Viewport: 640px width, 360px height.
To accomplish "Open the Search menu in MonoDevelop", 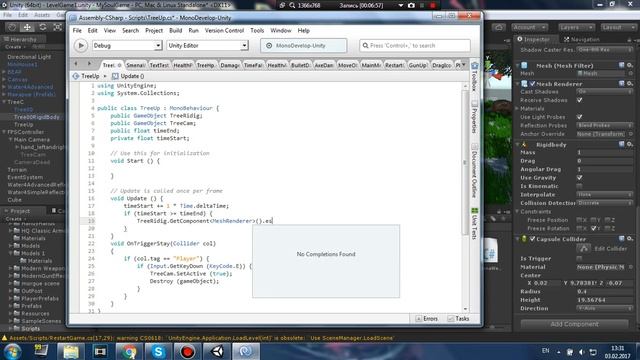I will pos(130,31).
